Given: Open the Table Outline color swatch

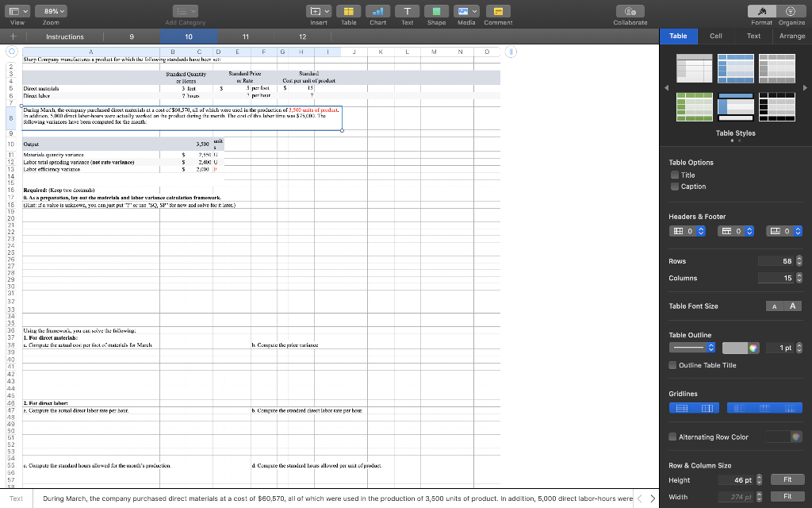Looking at the screenshot, I should point(738,347).
